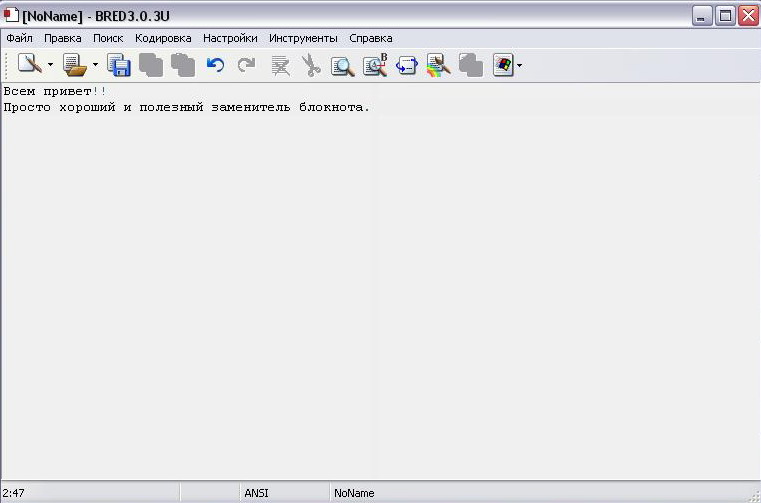
Task: Open the Справка menu
Action: 371,38
